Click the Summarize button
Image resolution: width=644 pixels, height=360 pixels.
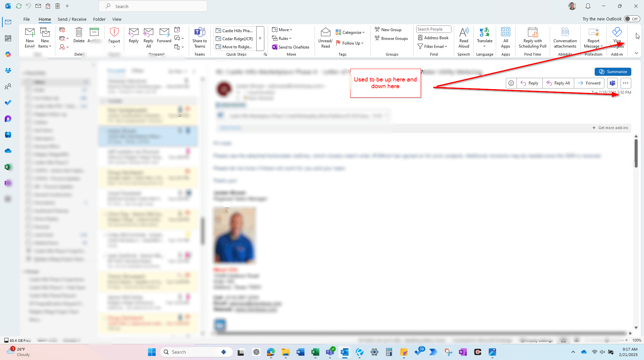(x=613, y=71)
